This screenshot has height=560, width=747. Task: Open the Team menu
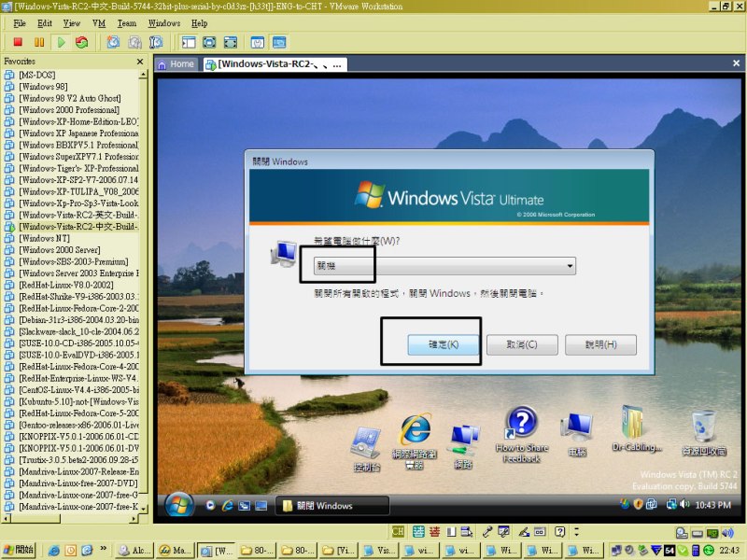coord(127,23)
